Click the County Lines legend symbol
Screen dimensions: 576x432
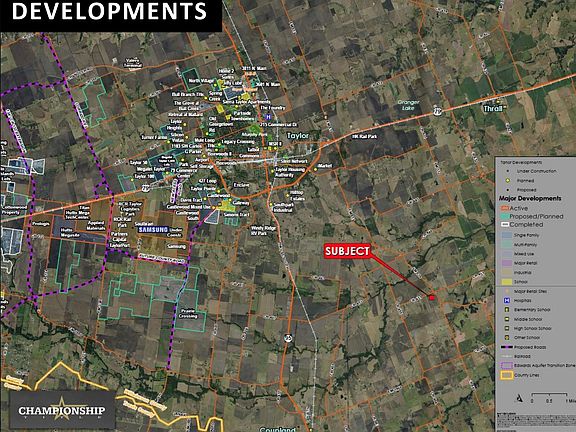coord(507,375)
